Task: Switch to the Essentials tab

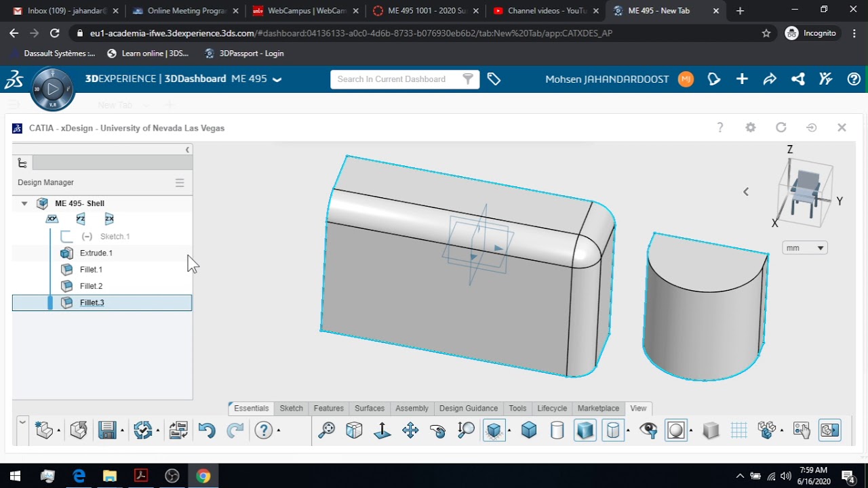Action: (x=251, y=408)
